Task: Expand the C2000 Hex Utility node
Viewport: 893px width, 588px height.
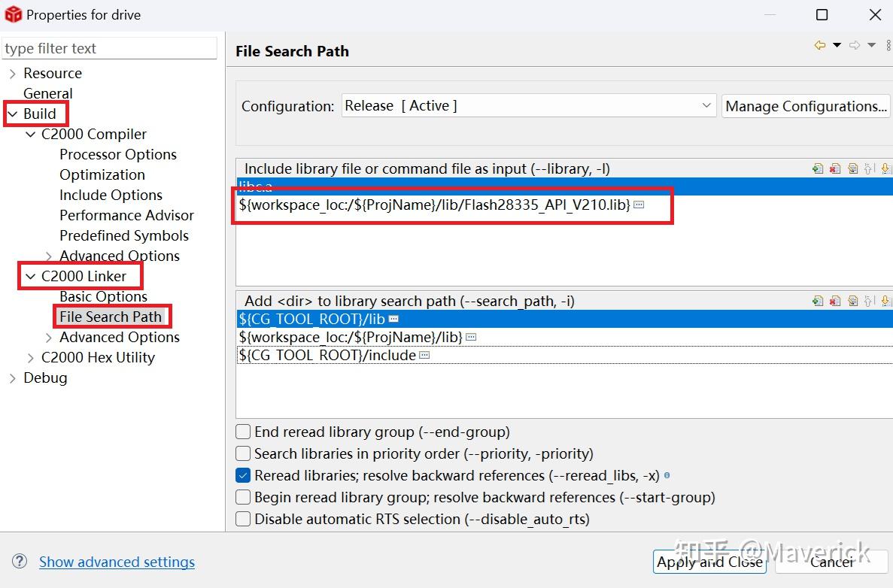Action: (x=31, y=358)
